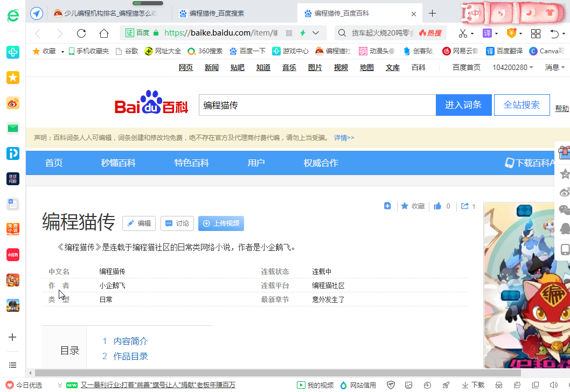The height and width of the screenshot is (392, 570).
Task: Click the 我的视频 status bar item
Action: [x=315, y=385]
